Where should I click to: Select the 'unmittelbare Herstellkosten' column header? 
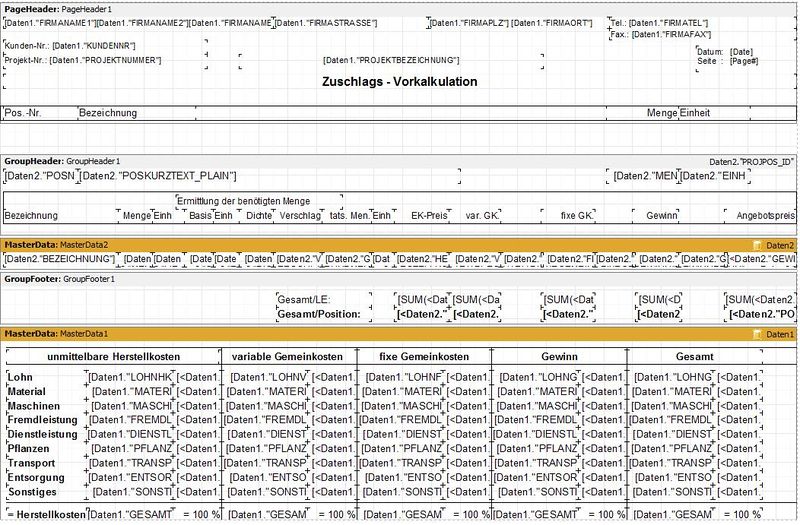coord(113,357)
